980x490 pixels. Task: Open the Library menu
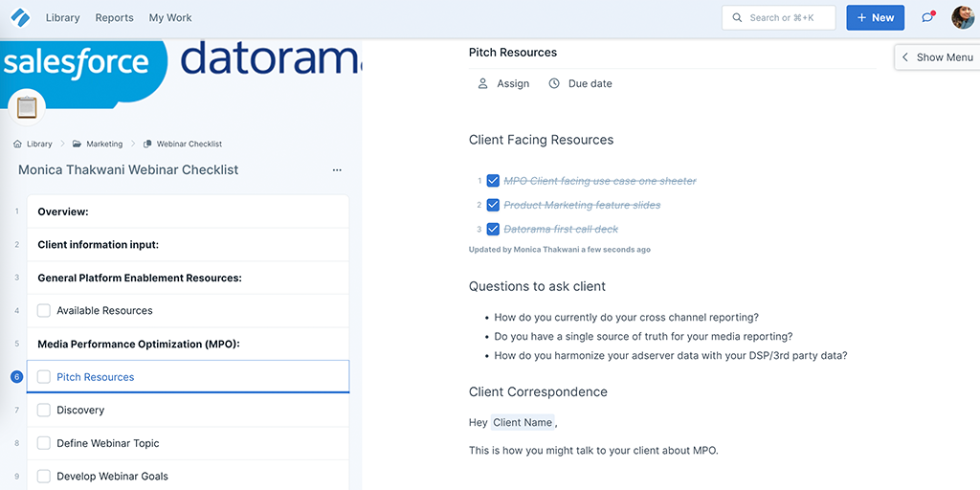62,17
